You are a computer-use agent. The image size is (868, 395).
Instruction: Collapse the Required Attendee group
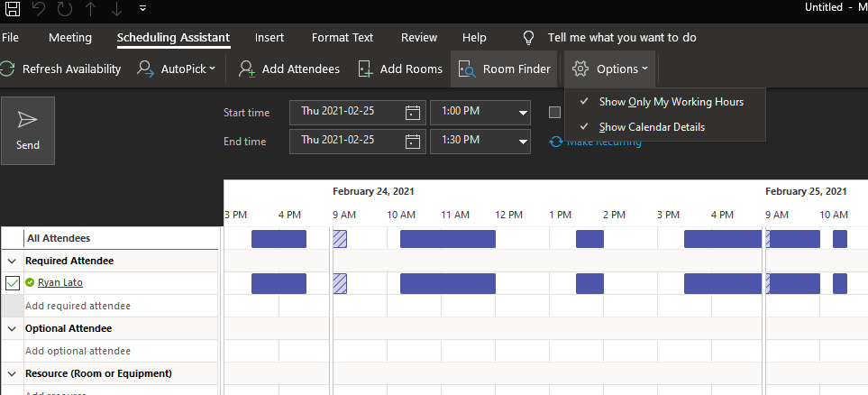(x=13, y=261)
